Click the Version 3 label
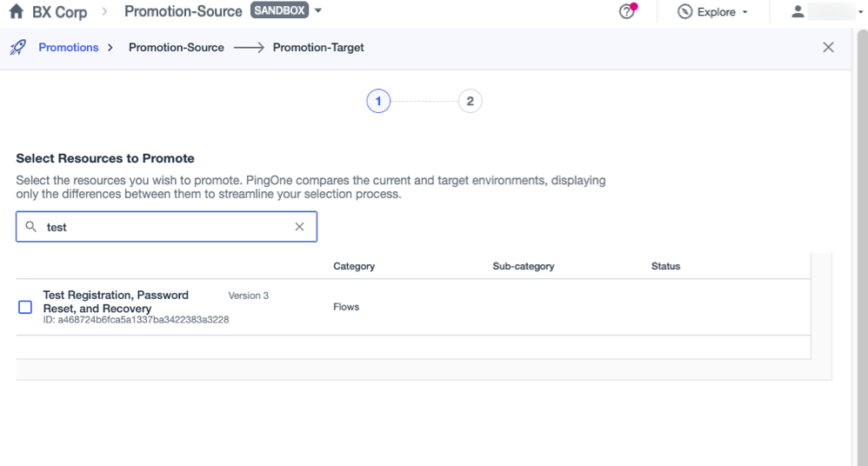868x466 pixels. (x=249, y=296)
